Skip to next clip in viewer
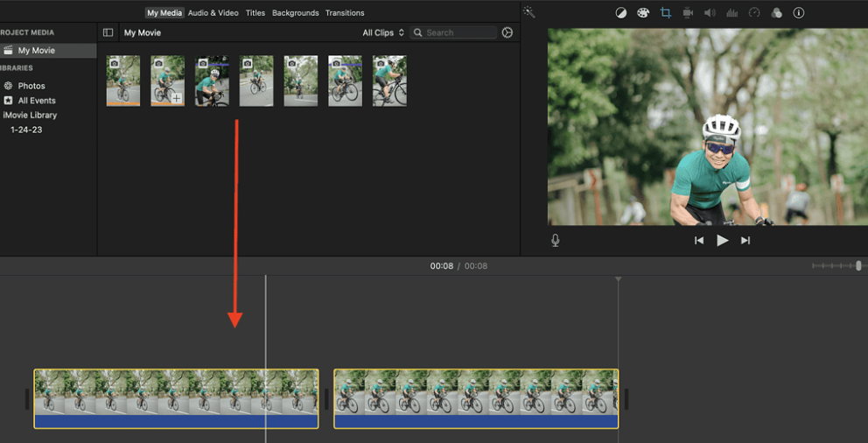Screen dimensions: 868x443 pyautogui.click(x=745, y=241)
